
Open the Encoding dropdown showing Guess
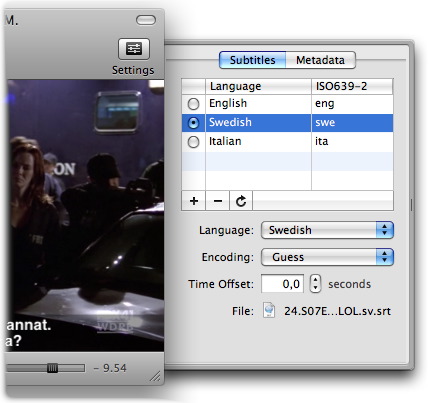(327, 257)
